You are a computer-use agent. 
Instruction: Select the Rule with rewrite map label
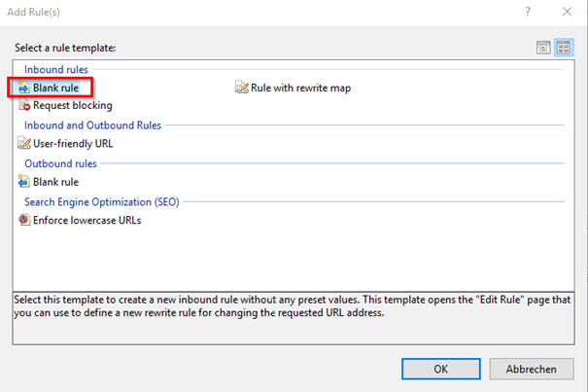pyautogui.click(x=300, y=88)
